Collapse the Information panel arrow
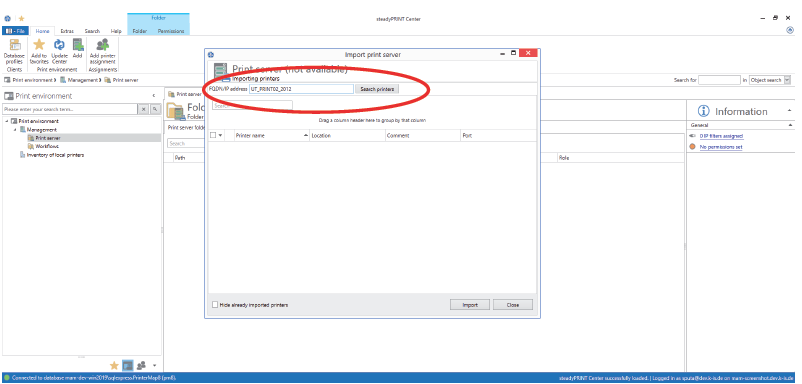 pos(790,111)
